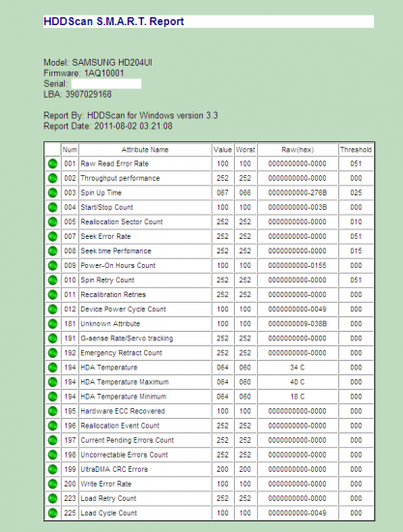Click the green status icon for Throughput performance

52,179
